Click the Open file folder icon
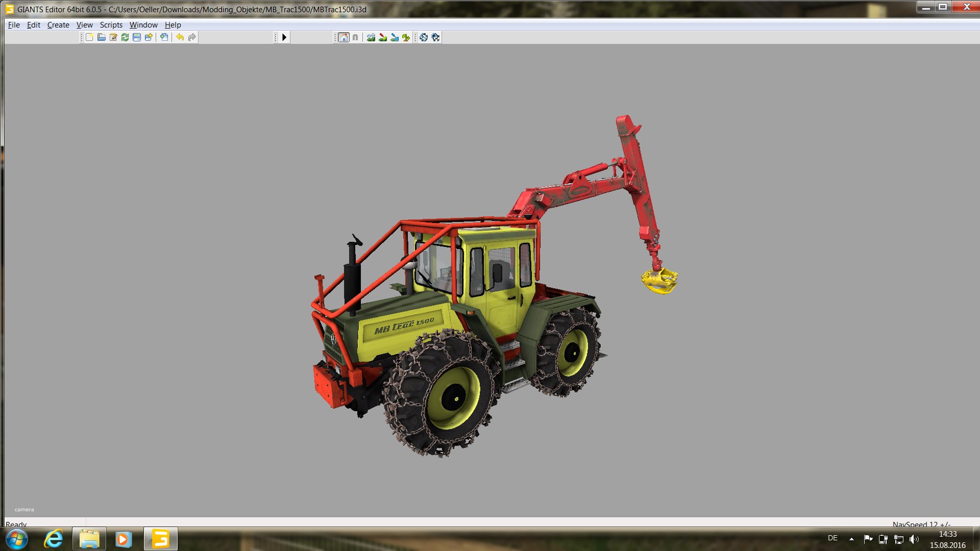This screenshot has width=980, height=551. [101, 37]
